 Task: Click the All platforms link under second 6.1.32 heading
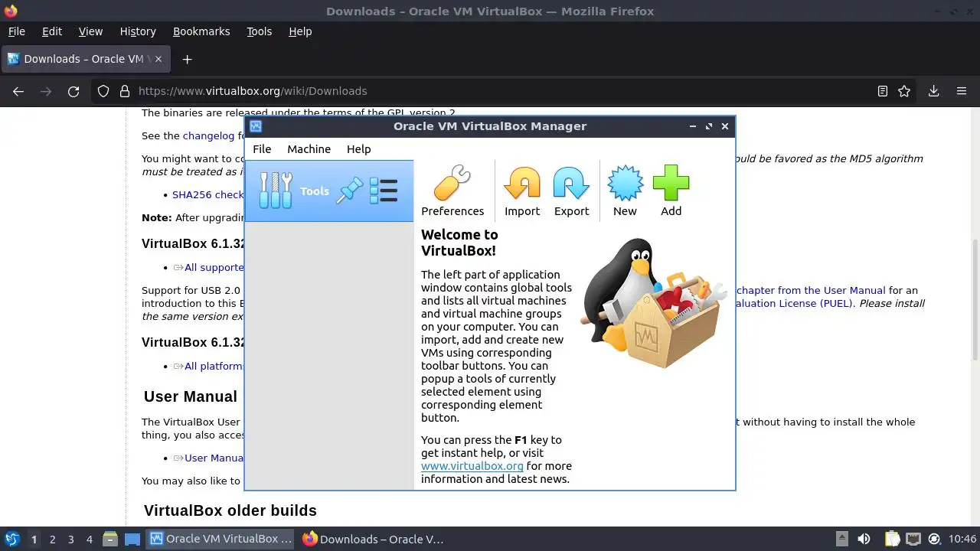click(214, 367)
